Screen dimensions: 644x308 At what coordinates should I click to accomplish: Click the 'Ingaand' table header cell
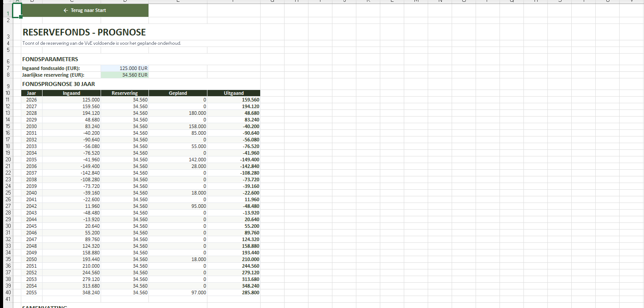(71, 93)
